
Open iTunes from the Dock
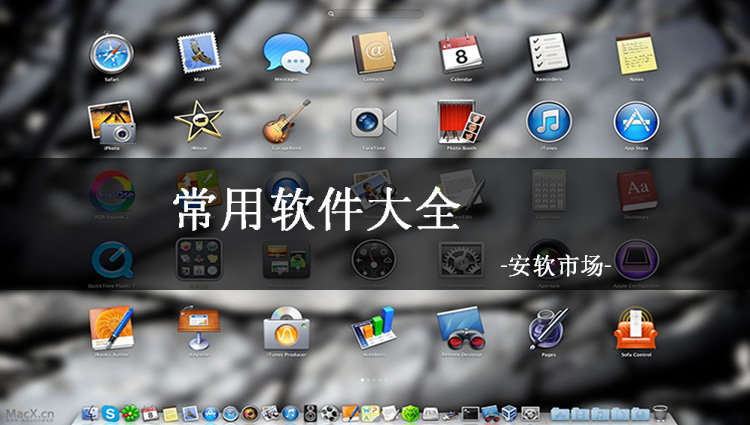pyautogui.click(x=290, y=414)
